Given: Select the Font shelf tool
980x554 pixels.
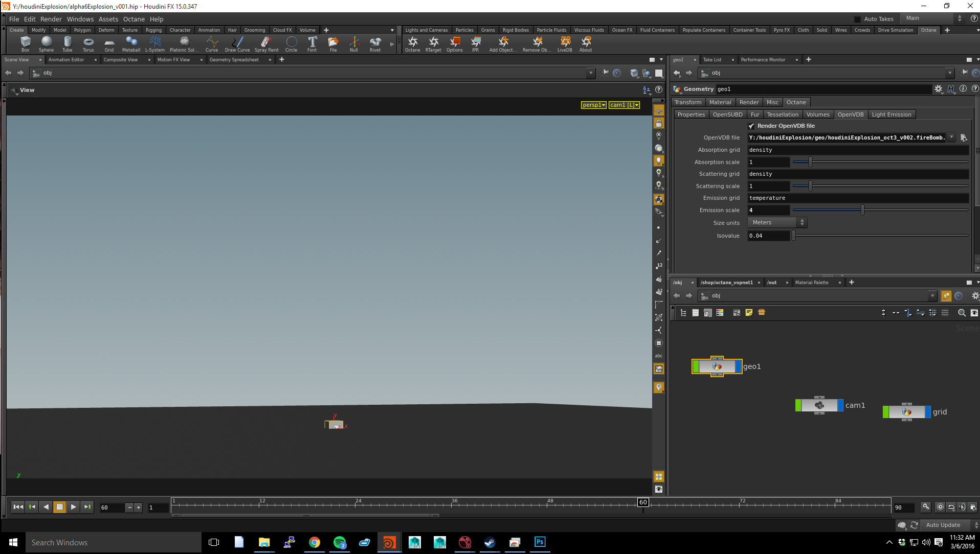Looking at the screenshot, I should [312, 44].
